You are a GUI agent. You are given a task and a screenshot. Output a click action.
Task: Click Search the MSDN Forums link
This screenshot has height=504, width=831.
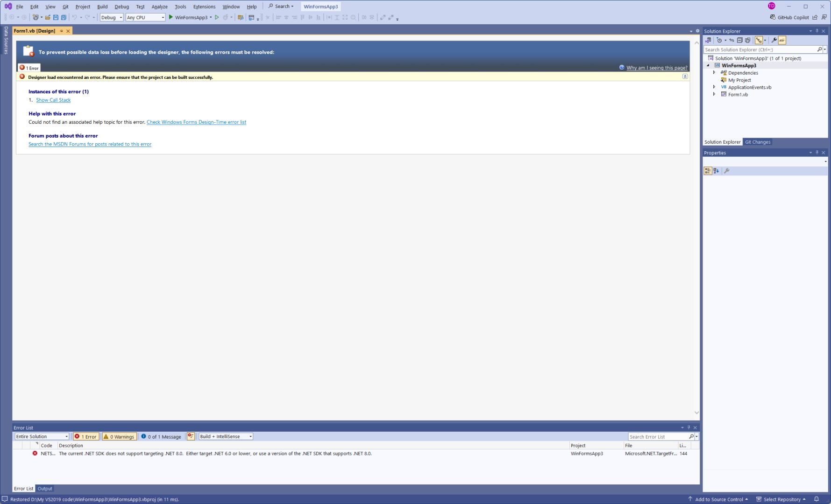coord(90,144)
